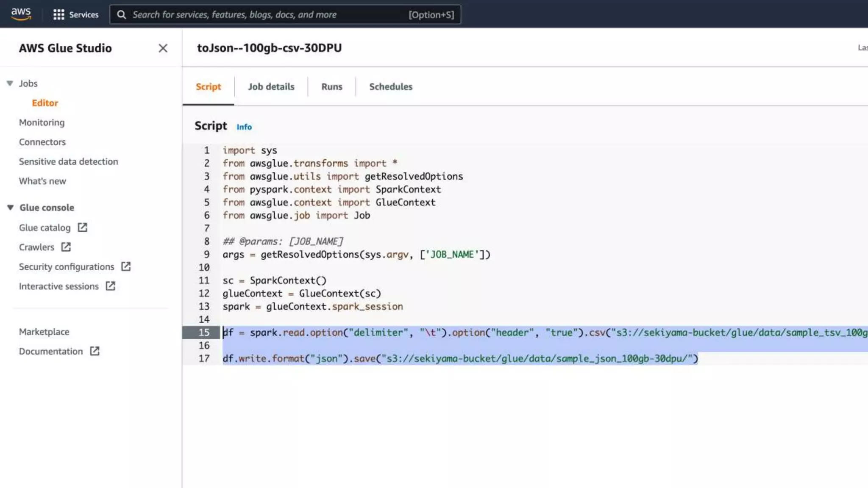
Task: Click the AWS logo home icon
Action: [21, 14]
